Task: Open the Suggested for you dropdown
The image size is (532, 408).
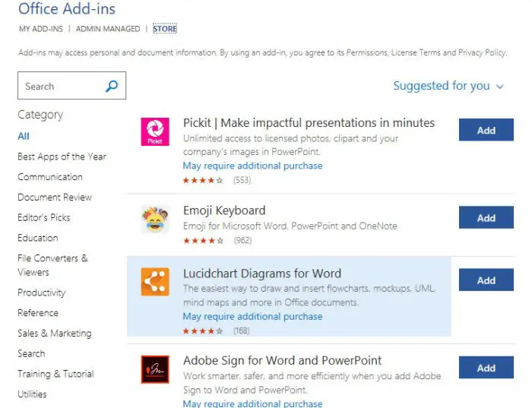Action: tap(448, 86)
